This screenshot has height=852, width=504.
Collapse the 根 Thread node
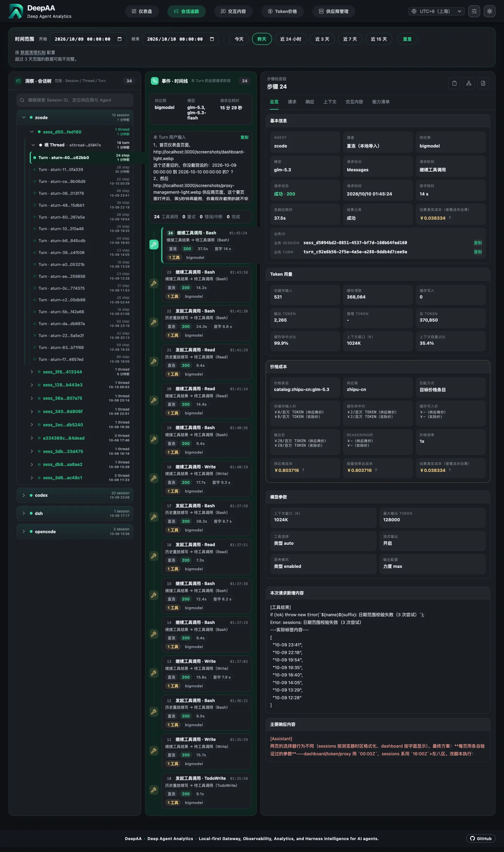click(x=33, y=145)
